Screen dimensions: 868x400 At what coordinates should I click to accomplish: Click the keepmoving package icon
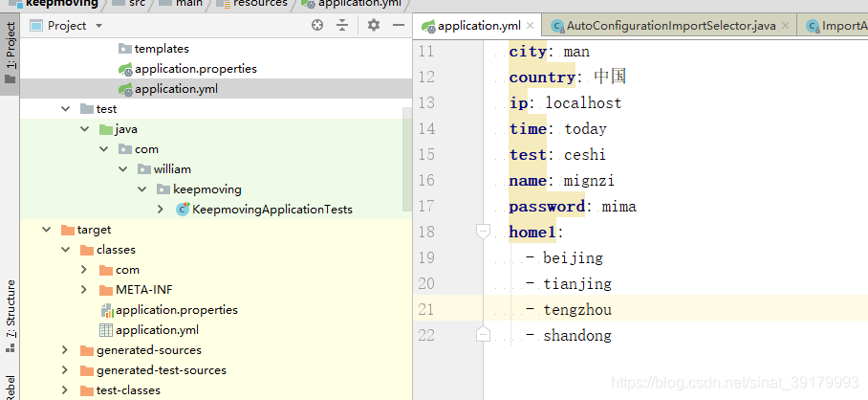coord(163,189)
